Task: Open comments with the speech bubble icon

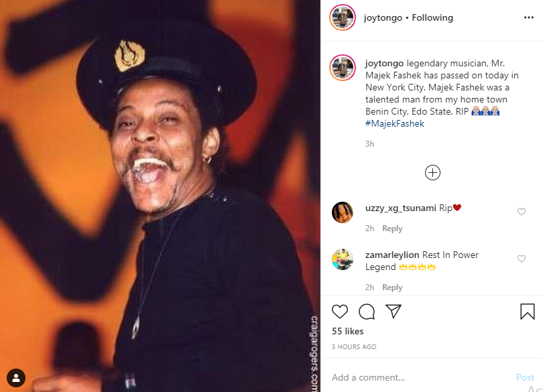Action: pos(366,312)
